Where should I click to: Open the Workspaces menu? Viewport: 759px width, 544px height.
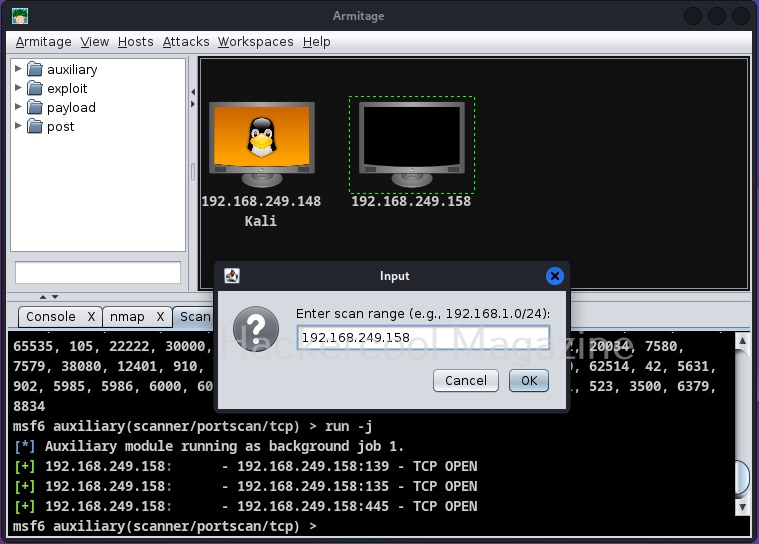pos(256,42)
